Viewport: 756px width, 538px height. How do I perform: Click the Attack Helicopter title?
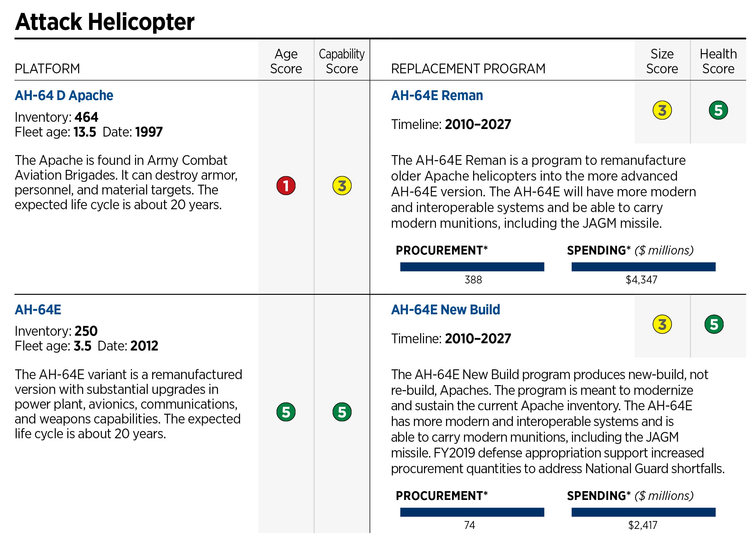click(x=105, y=22)
